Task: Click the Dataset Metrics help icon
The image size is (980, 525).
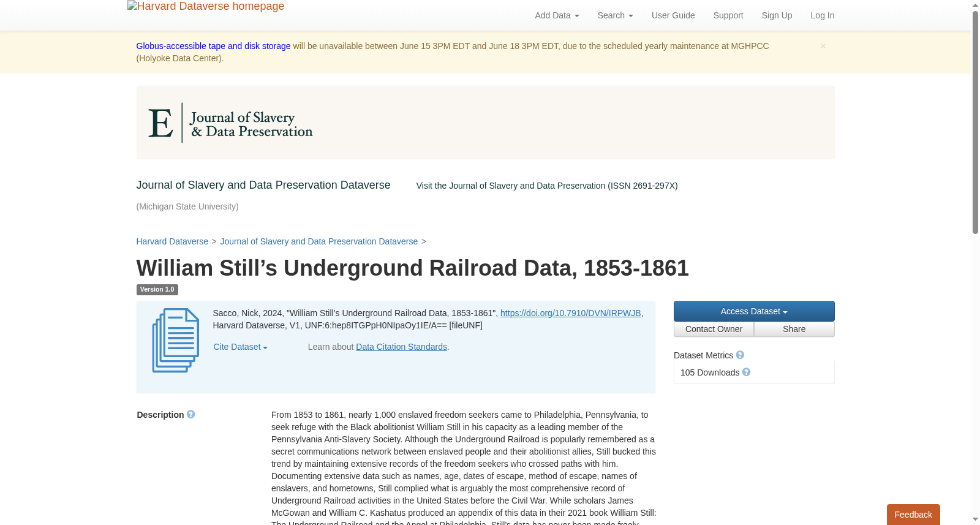Action: coord(740,355)
